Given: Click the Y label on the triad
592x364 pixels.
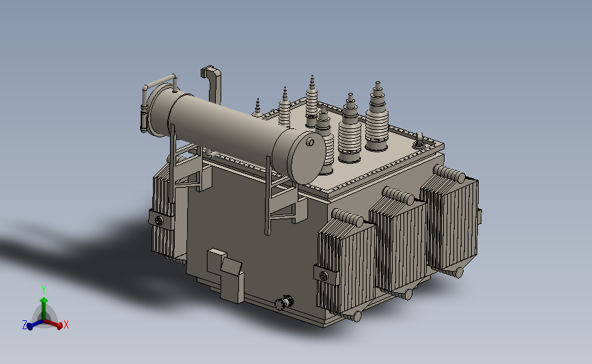Looking at the screenshot, I should point(44,290).
